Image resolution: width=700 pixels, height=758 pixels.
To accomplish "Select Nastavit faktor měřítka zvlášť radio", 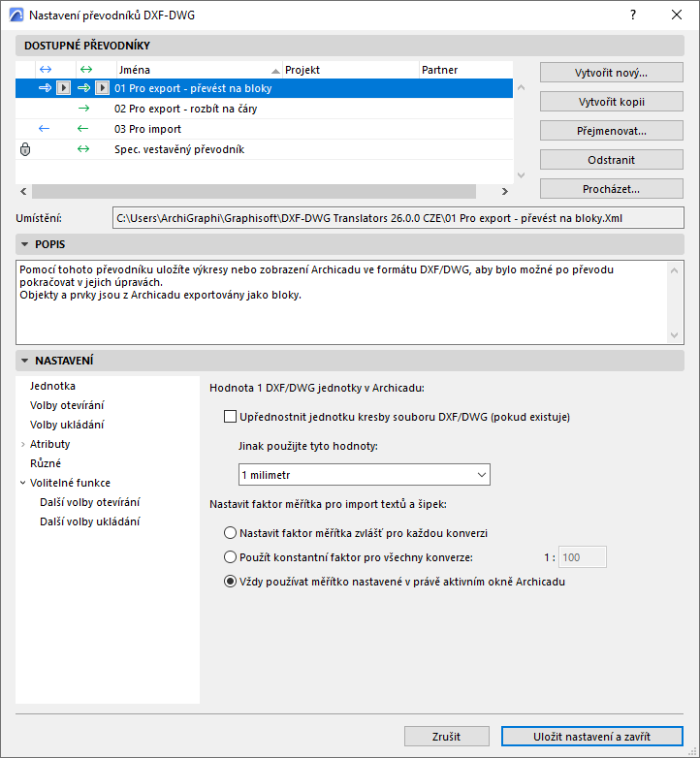I will [x=230, y=533].
